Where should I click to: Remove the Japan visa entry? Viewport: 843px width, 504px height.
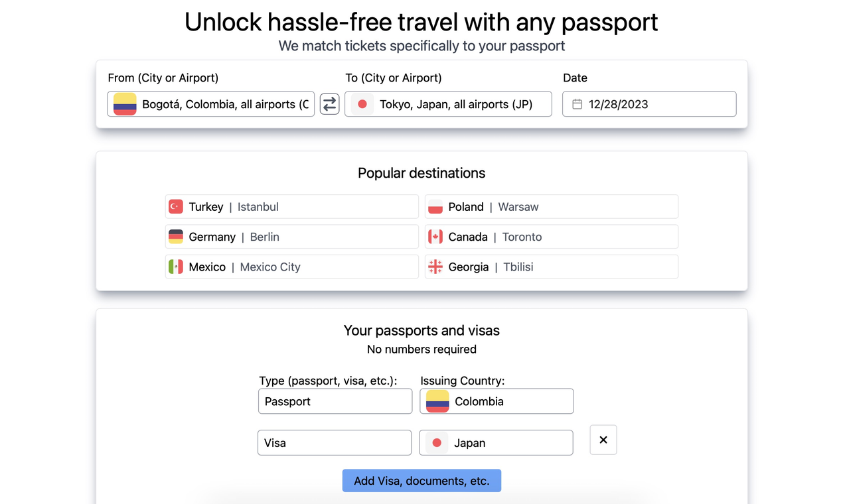[x=603, y=440]
